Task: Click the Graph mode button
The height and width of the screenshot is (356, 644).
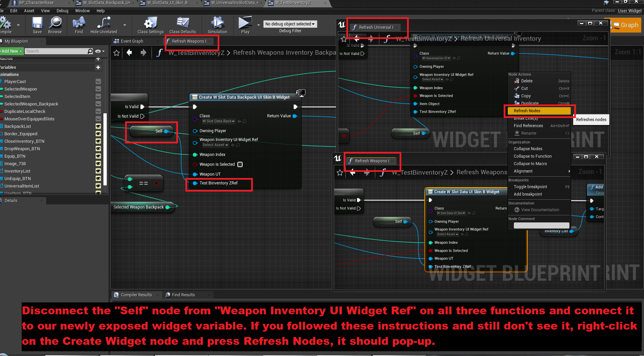Action: pyautogui.click(x=626, y=25)
